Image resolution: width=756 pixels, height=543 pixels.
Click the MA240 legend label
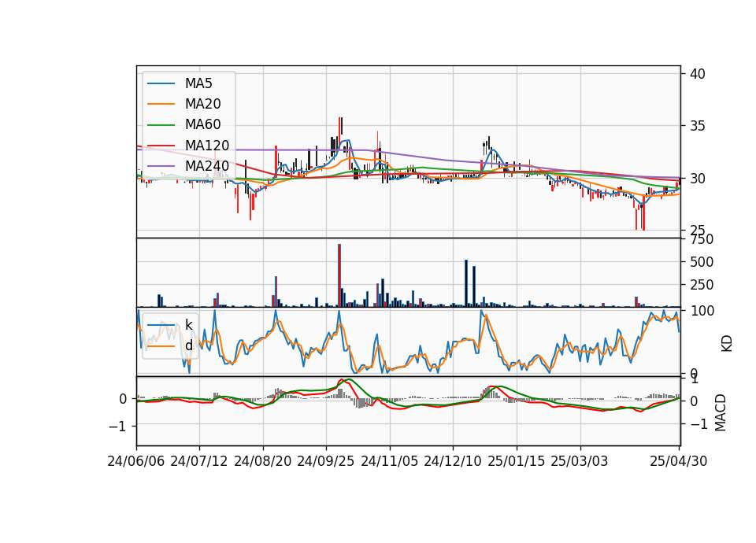click(x=207, y=166)
